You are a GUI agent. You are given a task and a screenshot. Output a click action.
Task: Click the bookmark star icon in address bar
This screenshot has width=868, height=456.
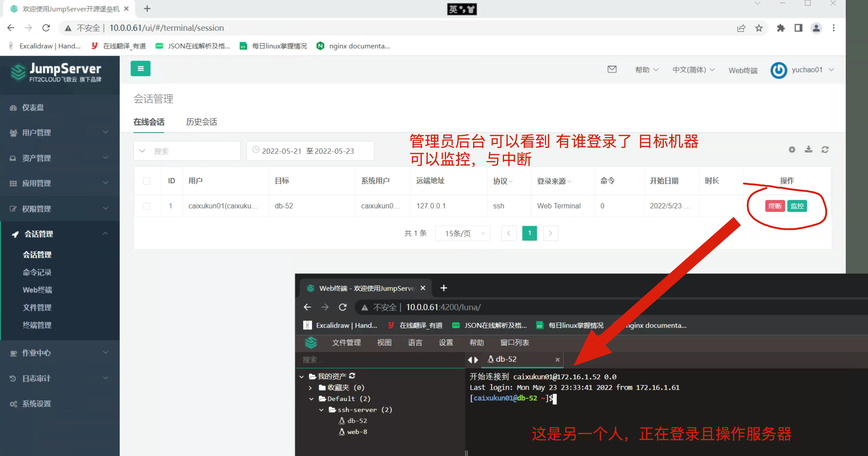759,28
